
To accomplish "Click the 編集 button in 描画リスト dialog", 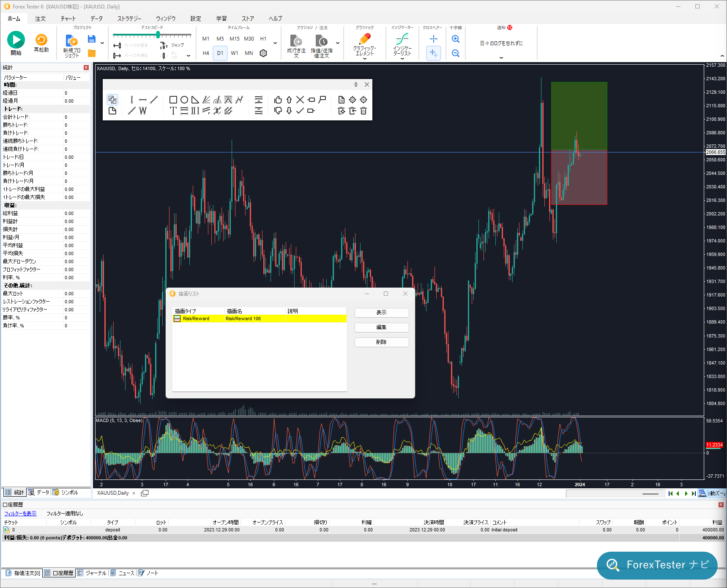I will point(382,327).
